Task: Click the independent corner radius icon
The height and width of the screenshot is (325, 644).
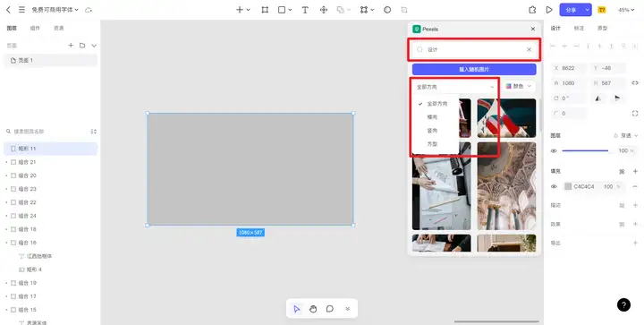Action: [x=635, y=114]
